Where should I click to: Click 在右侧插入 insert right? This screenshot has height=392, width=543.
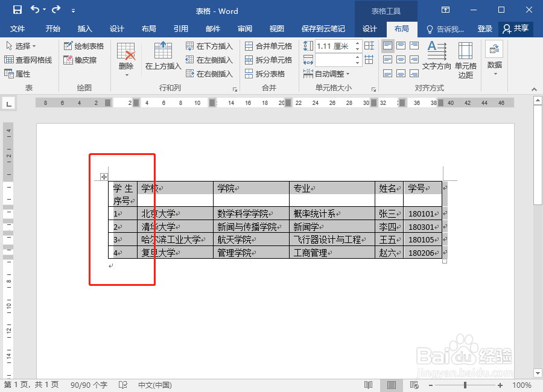coord(209,74)
